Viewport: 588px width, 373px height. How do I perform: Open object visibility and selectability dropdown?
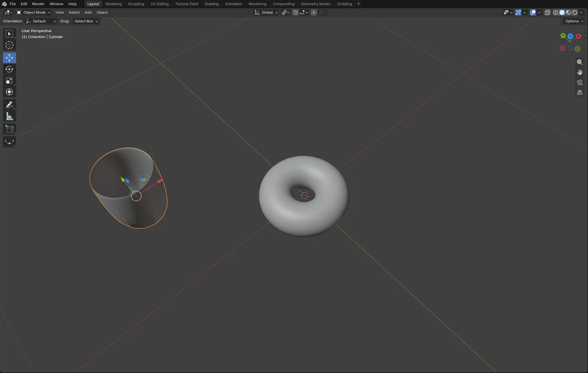tap(507, 12)
